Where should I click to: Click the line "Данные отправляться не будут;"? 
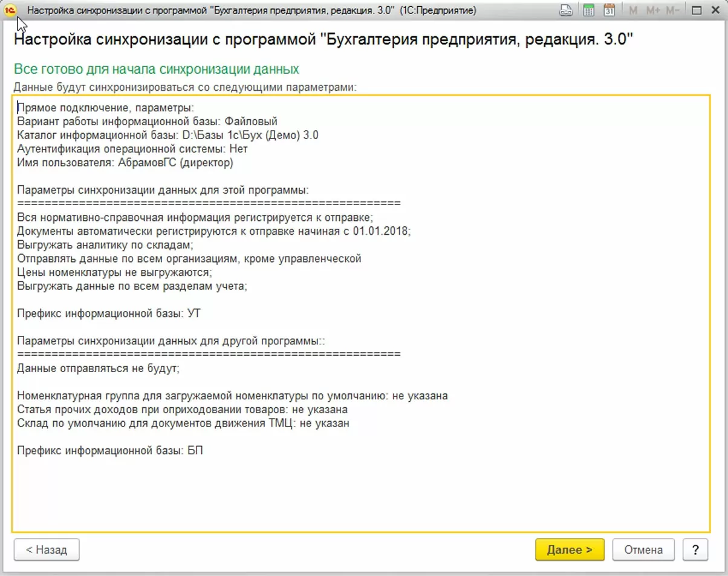99,368
